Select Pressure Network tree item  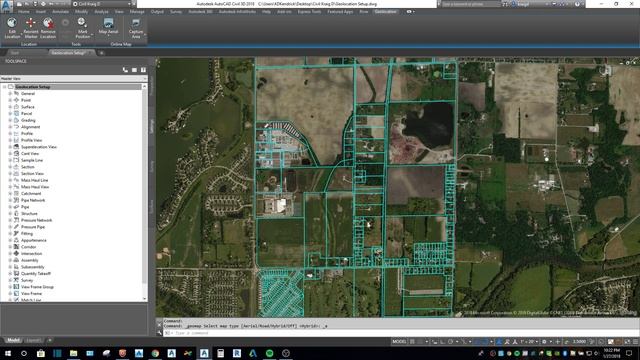[36, 220]
